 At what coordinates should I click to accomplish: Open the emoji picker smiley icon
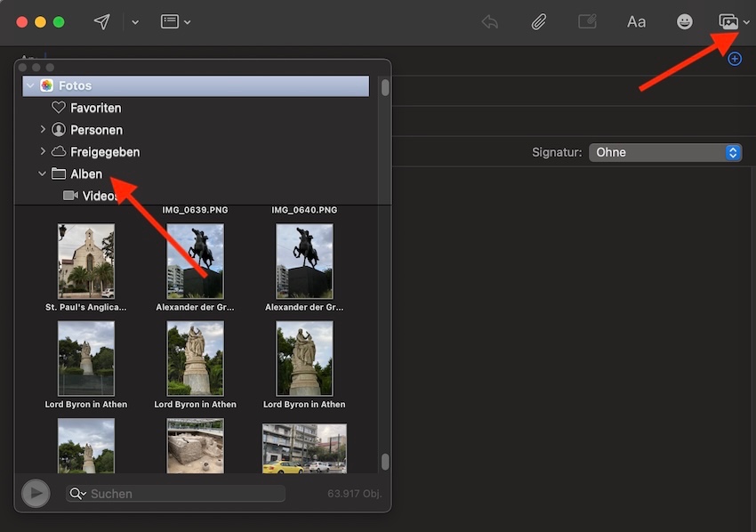coord(684,22)
